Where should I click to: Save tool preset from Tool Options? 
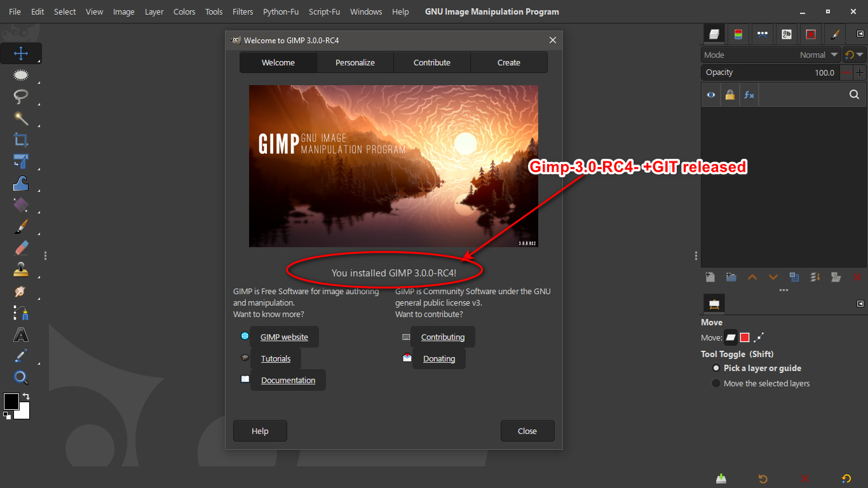[721, 478]
